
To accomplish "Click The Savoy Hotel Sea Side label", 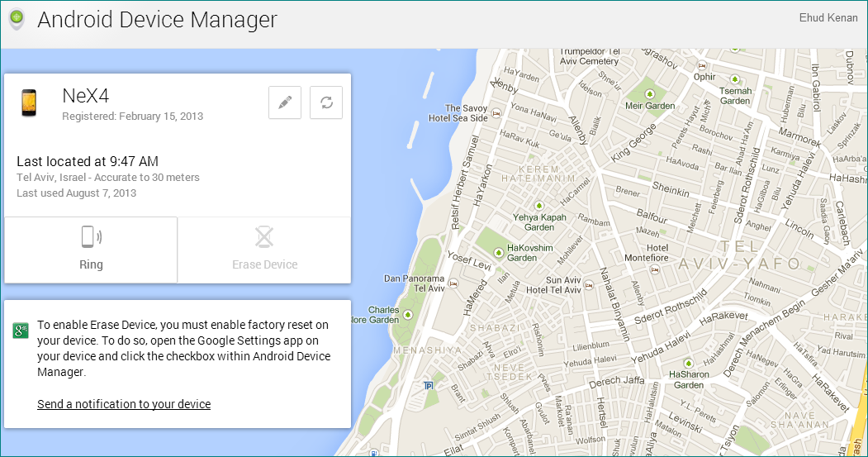I will pyautogui.click(x=466, y=113).
